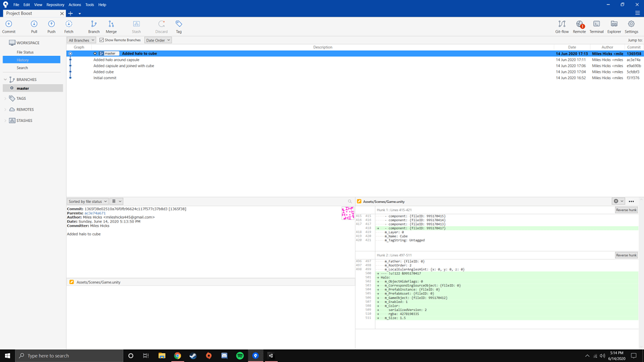This screenshot has width=644, height=362.
Task: Open Visual Studio Code from the taskbar
Action: (270, 355)
